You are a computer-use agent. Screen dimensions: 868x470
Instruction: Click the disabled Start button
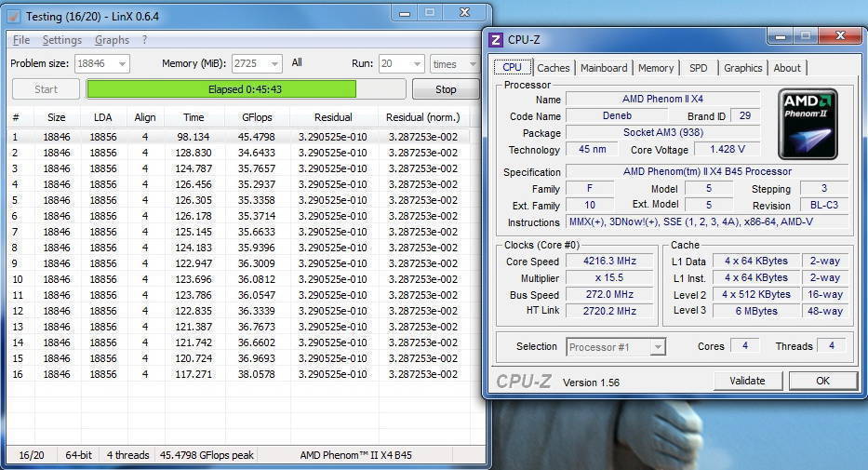click(46, 89)
